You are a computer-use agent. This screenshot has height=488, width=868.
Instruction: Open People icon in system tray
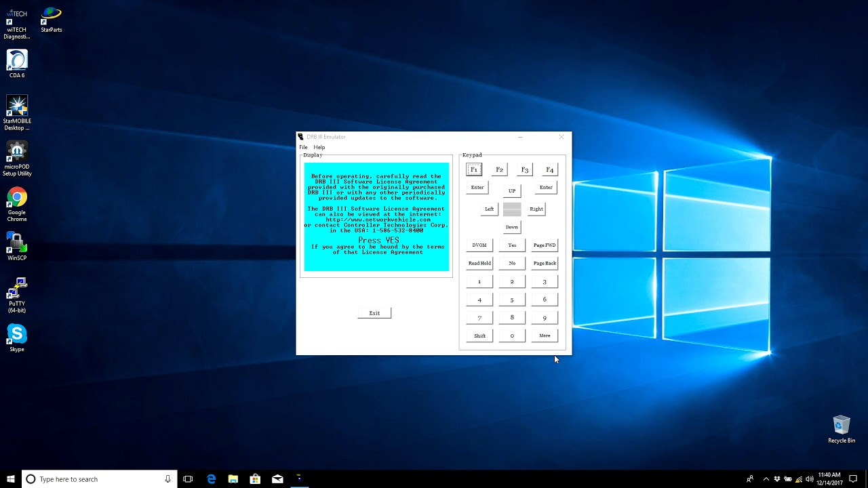click(x=750, y=479)
